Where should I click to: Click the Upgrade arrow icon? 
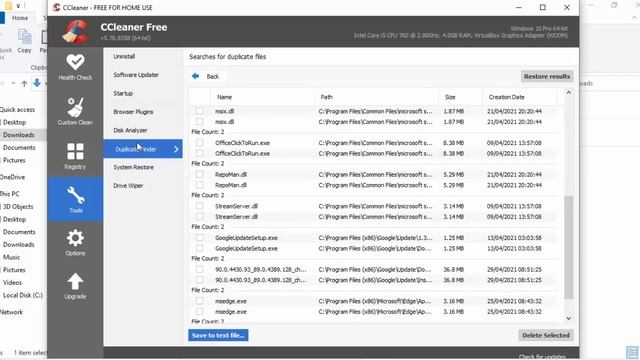[75, 282]
